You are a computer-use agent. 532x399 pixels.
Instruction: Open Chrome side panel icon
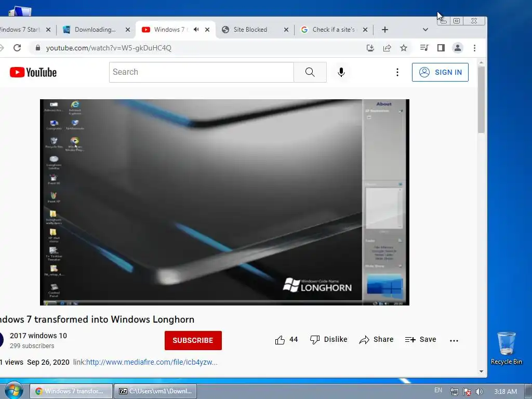point(441,48)
